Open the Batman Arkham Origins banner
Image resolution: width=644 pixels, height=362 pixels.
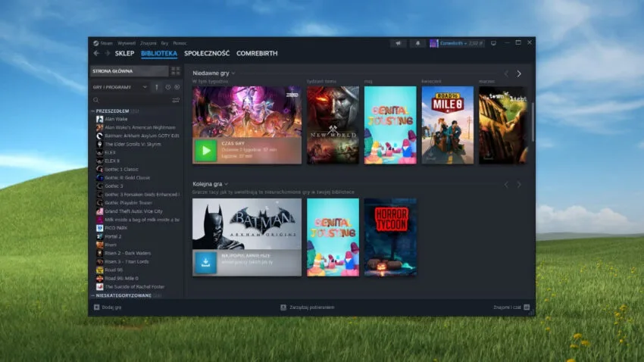247,223
